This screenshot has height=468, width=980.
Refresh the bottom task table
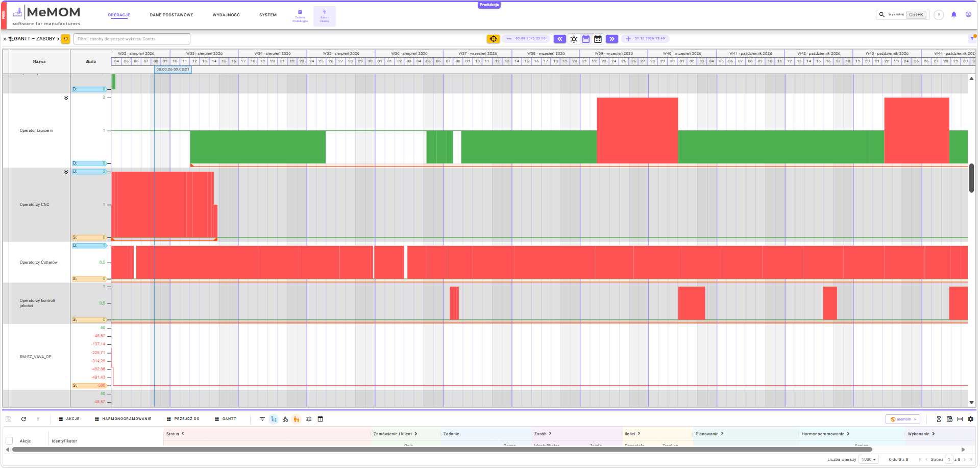pyautogui.click(x=23, y=419)
